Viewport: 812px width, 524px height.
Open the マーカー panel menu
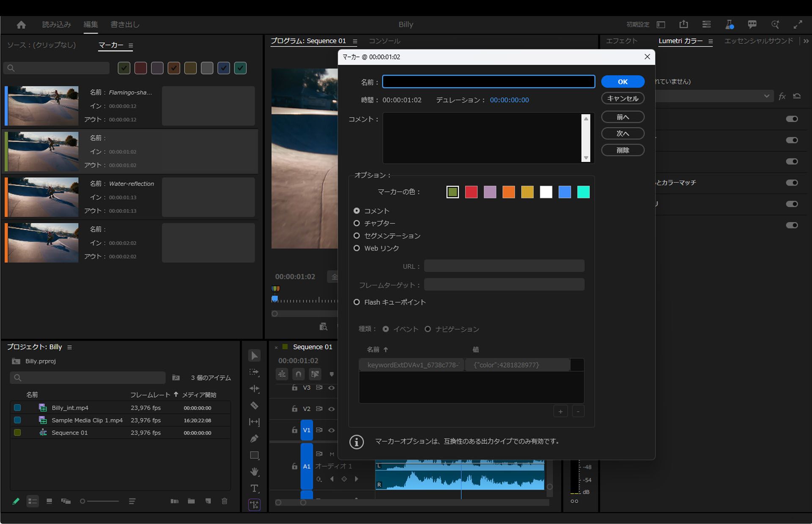131,45
